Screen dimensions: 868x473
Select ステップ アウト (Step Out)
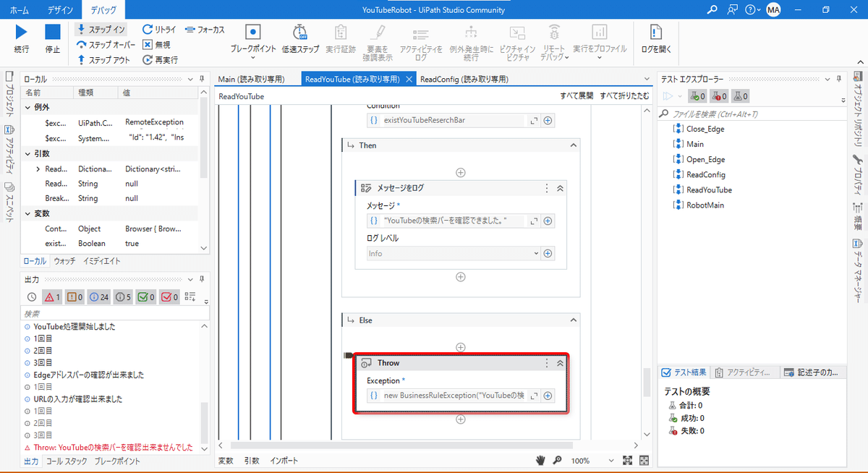103,60
